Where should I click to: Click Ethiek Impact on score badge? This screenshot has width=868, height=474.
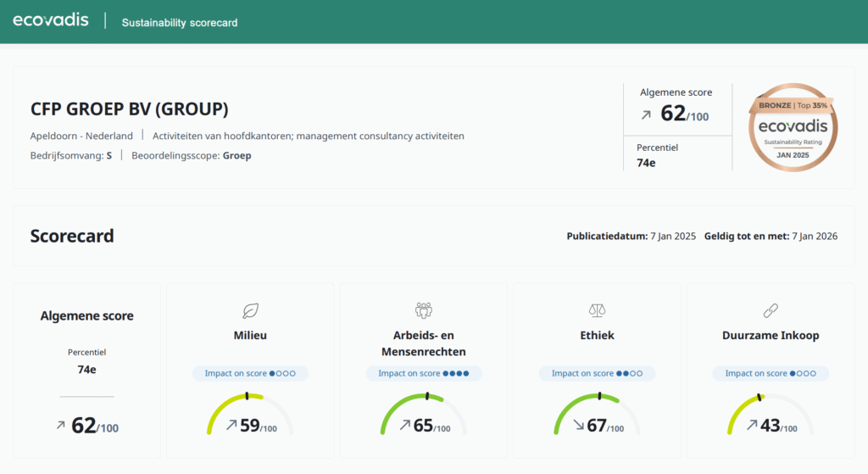coord(597,373)
